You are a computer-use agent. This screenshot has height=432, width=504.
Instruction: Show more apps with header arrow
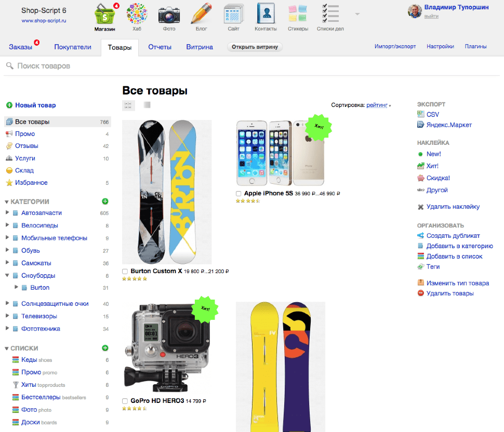tap(357, 14)
